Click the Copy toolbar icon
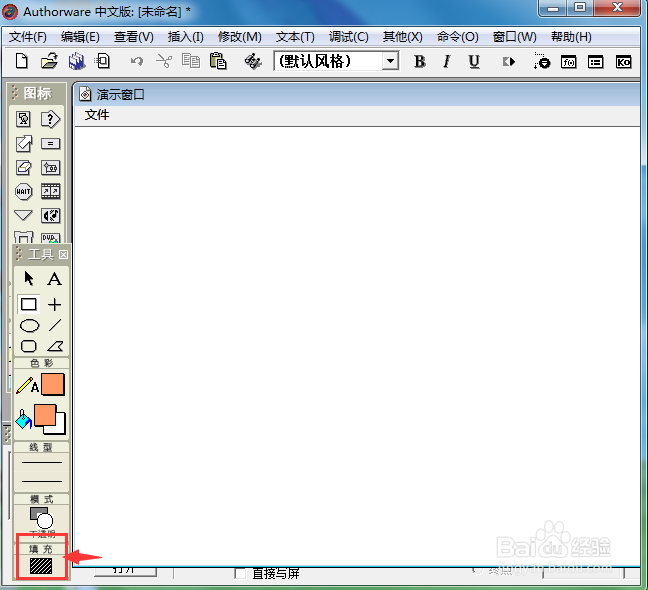This screenshot has height=590, width=648. tap(191, 61)
